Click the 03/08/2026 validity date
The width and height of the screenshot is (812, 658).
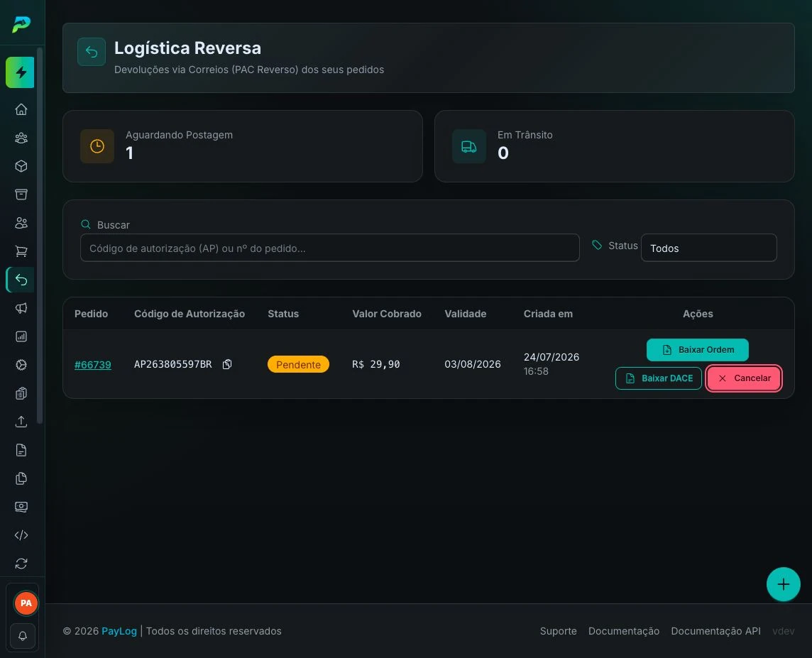click(473, 364)
